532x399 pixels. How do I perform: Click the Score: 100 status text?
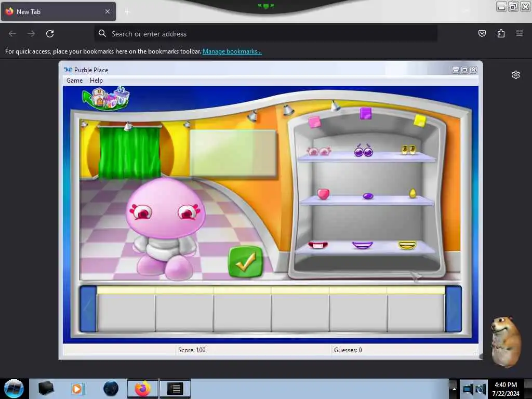(x=192, y=350)
